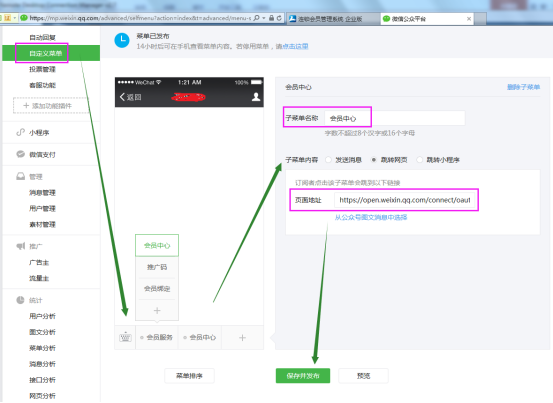
Task: Click the green 保存并发布 button
Action: coord(303,376)
